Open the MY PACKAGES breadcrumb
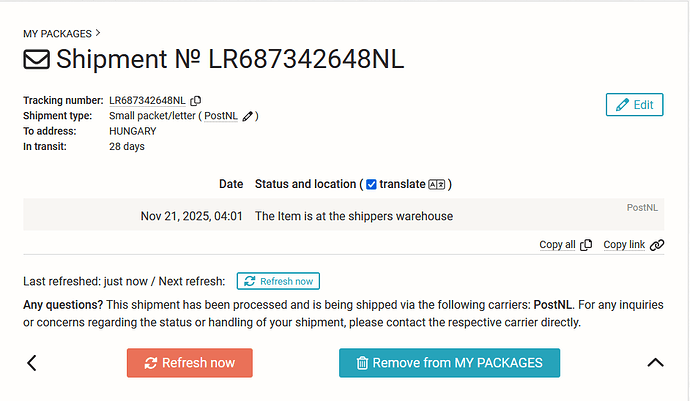 click(x=57, y=34)
